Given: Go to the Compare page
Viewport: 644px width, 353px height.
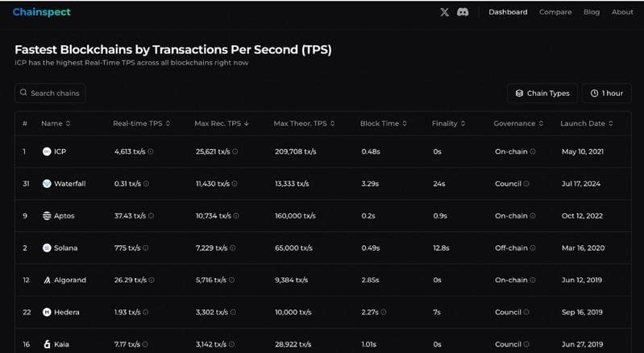Looking at the screenshot, I should tap(555, 12).
